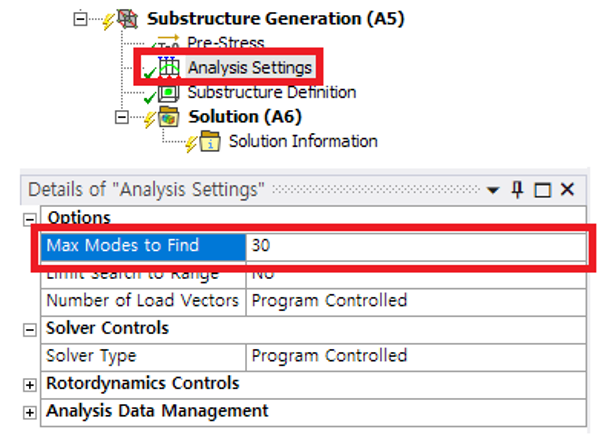This screenshot has height=438, width=604.
Task: Open the Number of Load Vectors value cell
Action: tap(415, 301)
